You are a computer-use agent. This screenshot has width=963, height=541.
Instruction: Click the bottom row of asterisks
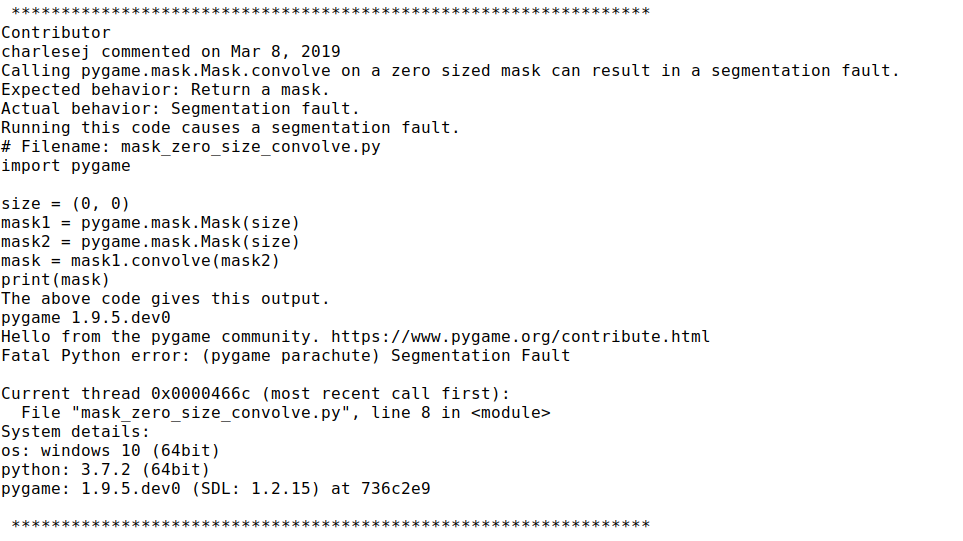tap(330, 525)
